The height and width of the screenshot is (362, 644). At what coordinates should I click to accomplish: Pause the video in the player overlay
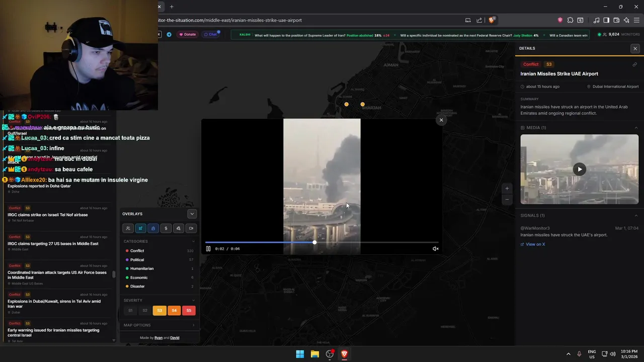[208, 249]
